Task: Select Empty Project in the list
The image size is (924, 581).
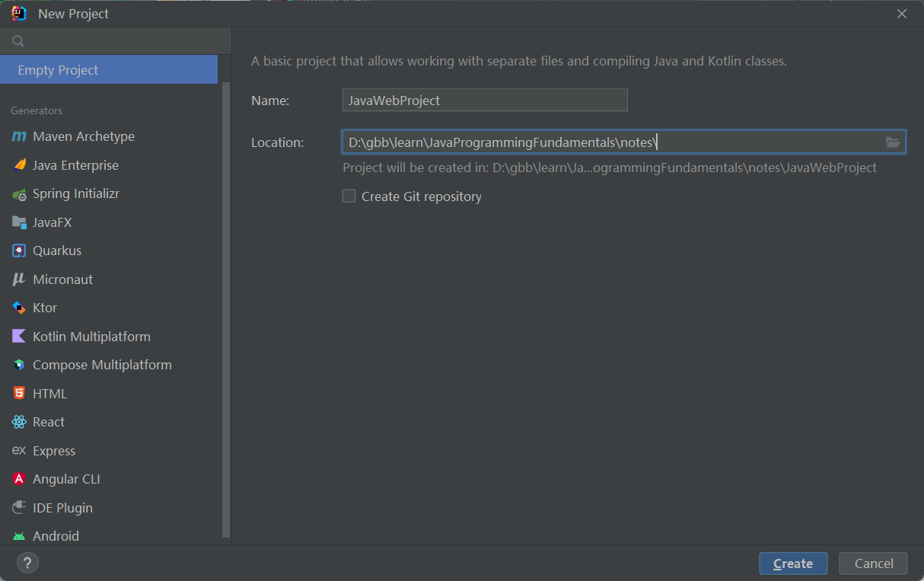Action: click(x=109, y=70)
